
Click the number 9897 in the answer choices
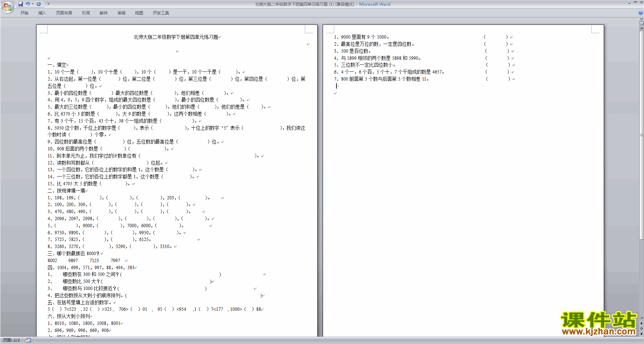pyautogui.click(x=73, y=260)
